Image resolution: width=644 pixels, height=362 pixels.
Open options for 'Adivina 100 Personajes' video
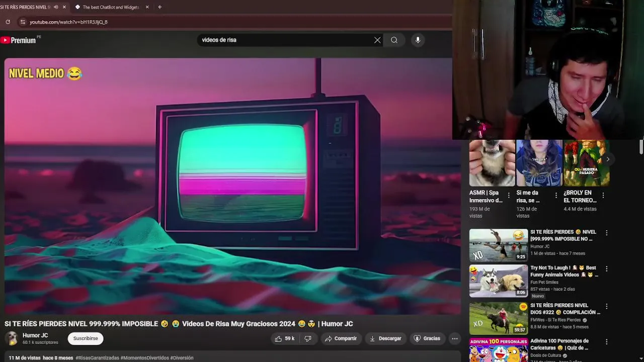coord(606,342)
